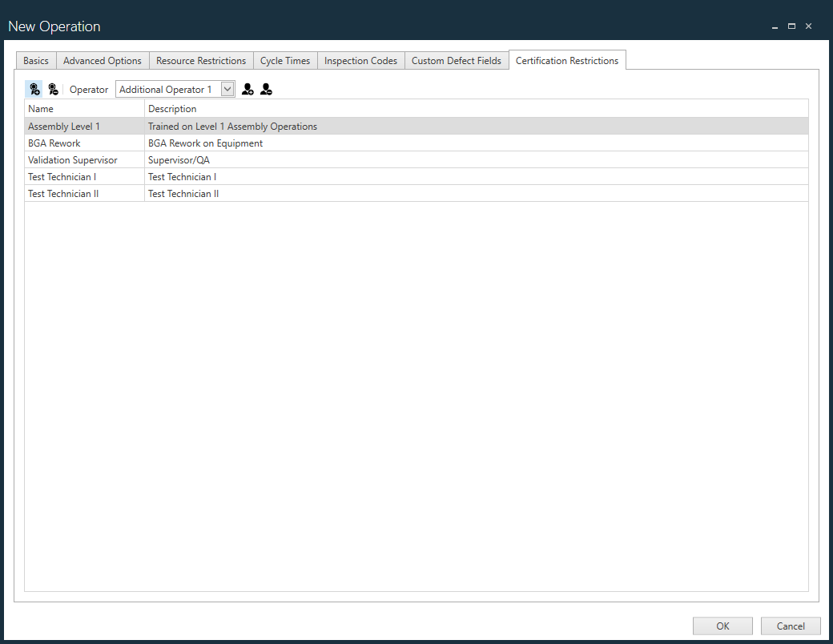Open the Advanced Options tab
Viewport: 833px width, 644px height.
pos(102,60)
